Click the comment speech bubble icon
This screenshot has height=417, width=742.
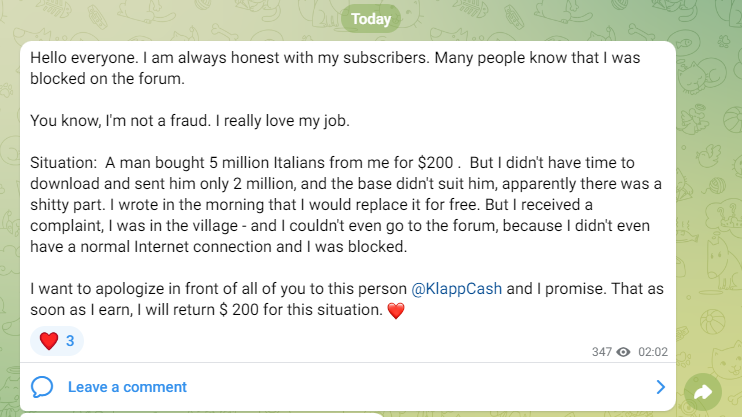pos(42,387)
